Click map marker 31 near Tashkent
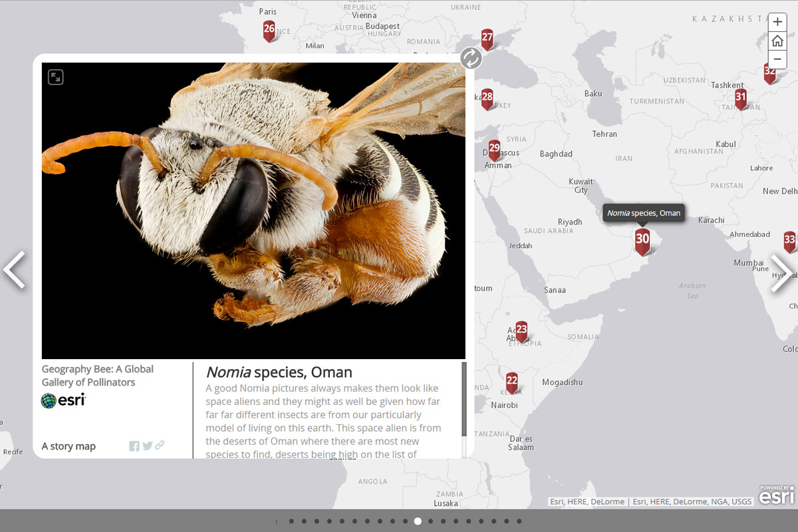This screenshot has width=798, height=532. 741,98
